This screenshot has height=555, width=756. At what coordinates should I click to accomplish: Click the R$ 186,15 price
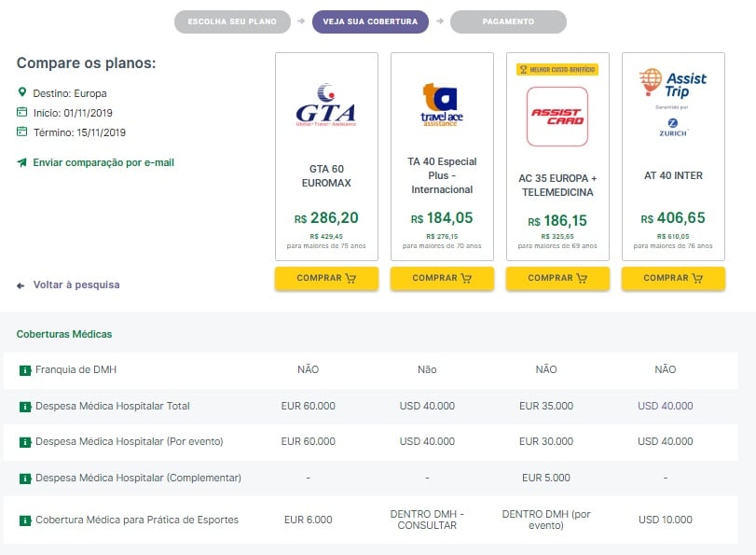(557, 221)
